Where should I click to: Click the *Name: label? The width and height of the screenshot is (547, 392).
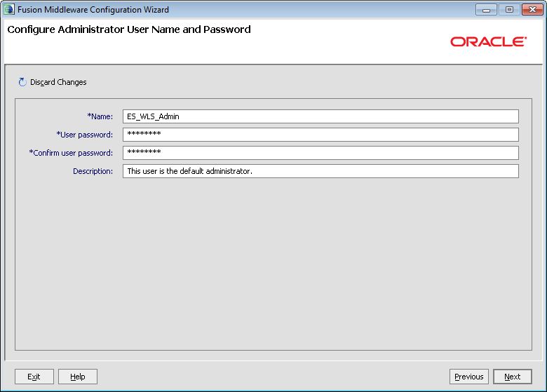click(x=100, y=116)
